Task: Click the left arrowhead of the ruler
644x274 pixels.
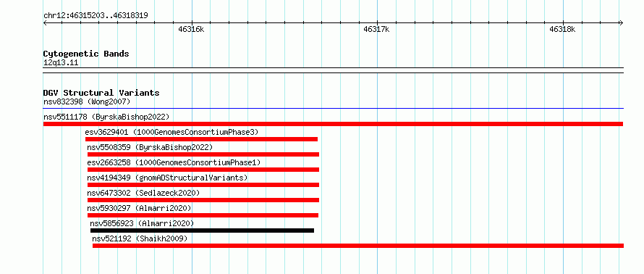Action: [45, 22]
